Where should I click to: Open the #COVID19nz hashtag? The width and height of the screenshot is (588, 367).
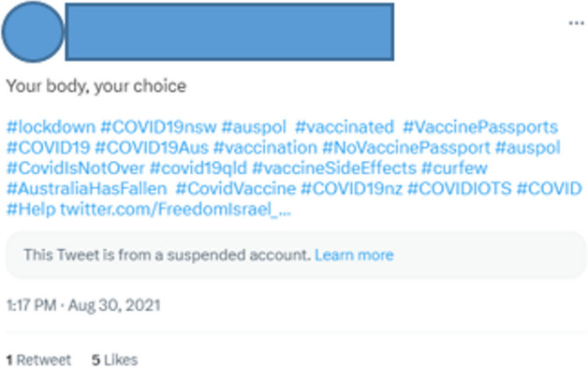[352, 188]
